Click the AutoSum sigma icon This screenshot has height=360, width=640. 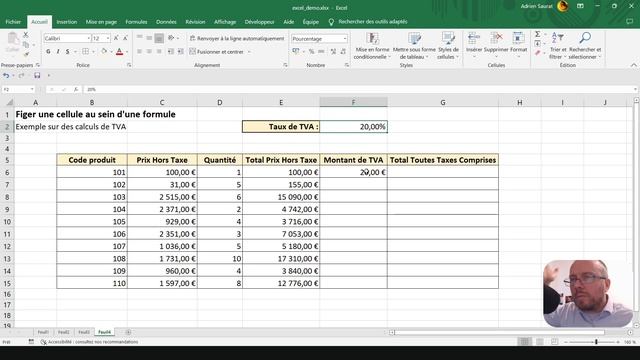pyautogui.click(x=538, y=34)
